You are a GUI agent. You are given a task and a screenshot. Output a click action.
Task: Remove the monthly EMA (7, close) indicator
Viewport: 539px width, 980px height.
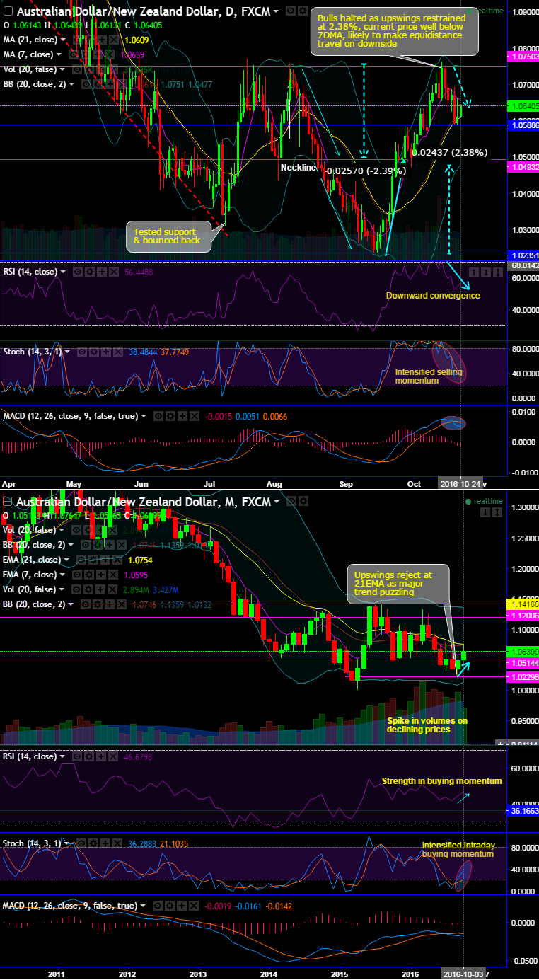click(112, 574)
